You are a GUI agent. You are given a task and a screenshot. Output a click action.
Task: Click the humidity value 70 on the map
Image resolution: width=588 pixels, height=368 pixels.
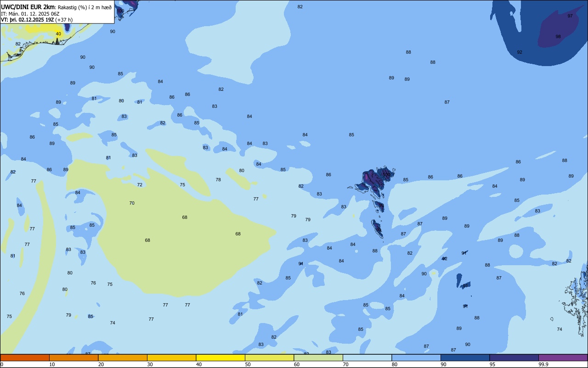pyautogui.click(x=132, y=203)
